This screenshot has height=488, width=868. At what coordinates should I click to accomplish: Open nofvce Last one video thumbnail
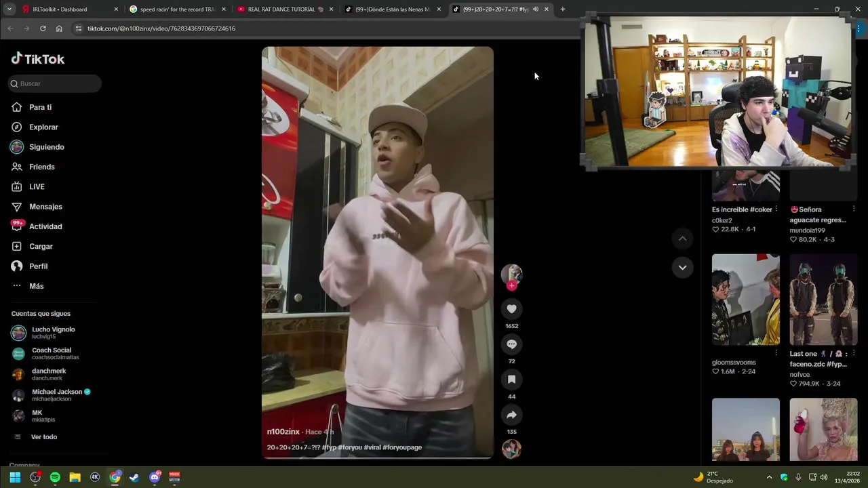point(823,300)
